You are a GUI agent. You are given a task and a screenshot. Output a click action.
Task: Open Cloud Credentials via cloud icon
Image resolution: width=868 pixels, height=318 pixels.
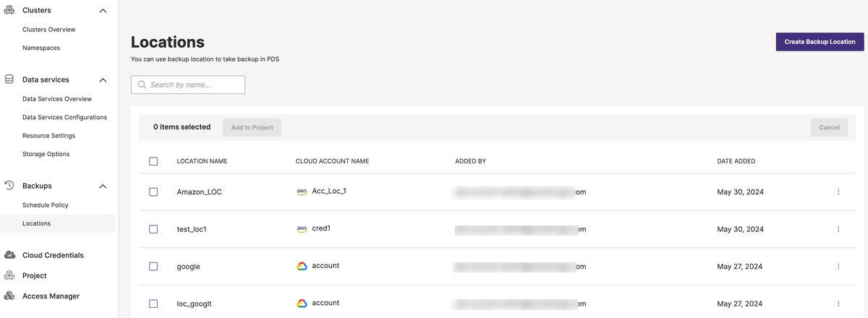9,255
